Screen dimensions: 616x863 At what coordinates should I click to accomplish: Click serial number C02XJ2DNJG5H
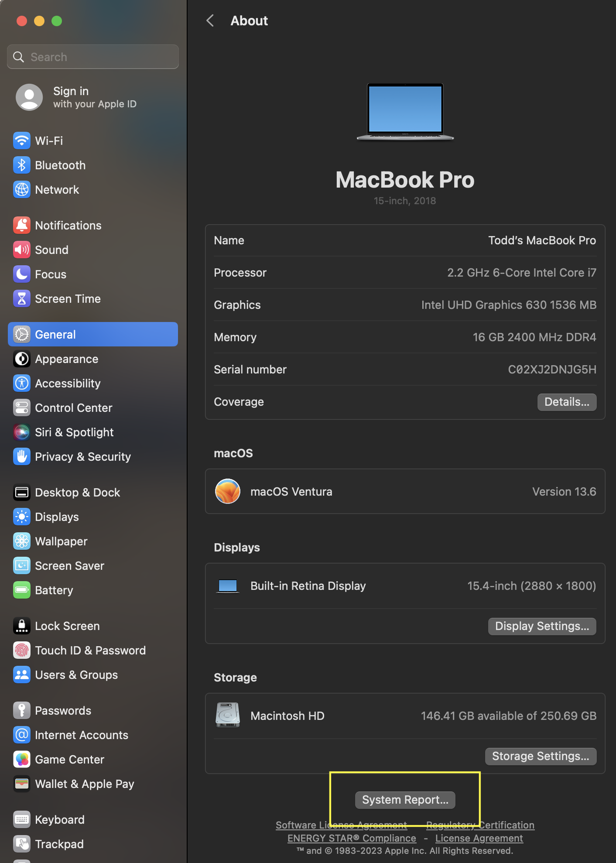pyautogui.click(x=552, y=370)
